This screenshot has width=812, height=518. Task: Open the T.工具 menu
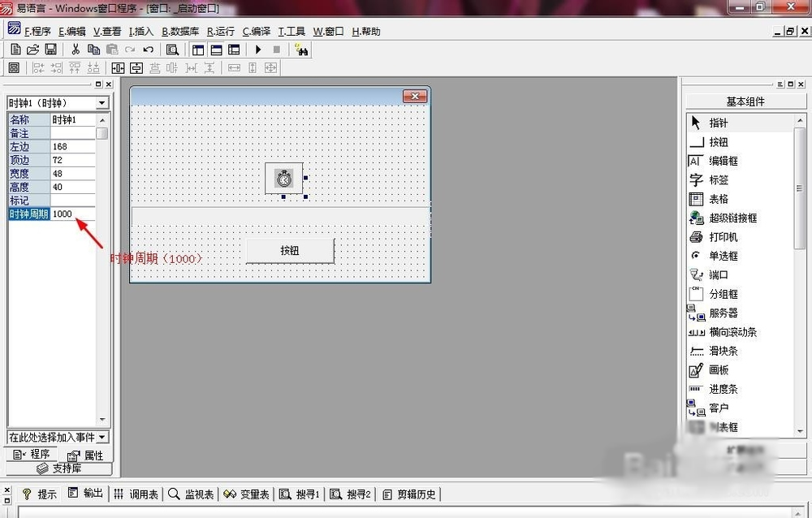(x=292, y=32)
